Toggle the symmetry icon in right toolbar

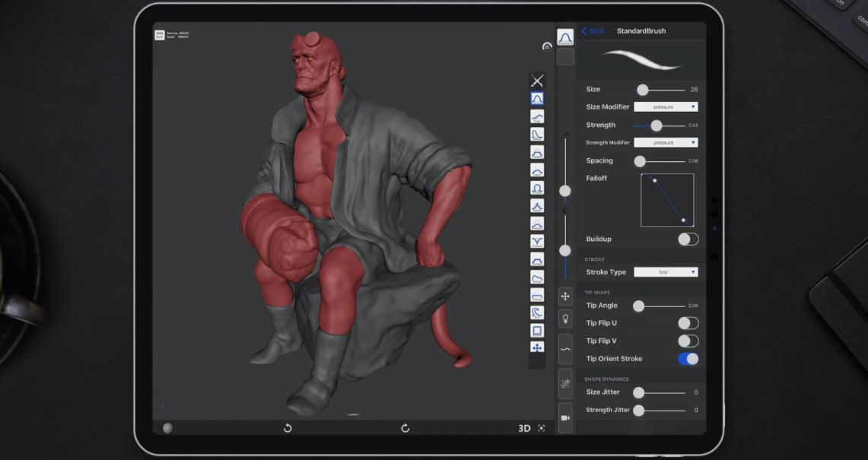565,384
